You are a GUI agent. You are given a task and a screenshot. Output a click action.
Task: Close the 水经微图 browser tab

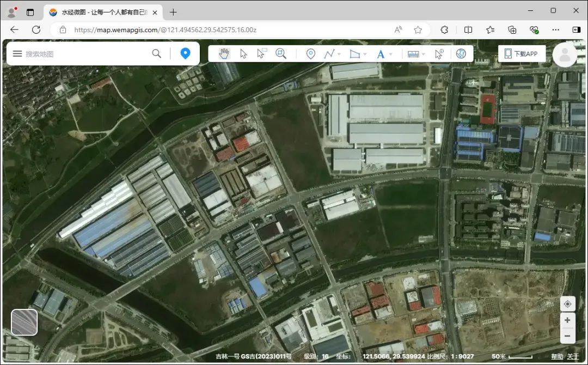[155, 13]
